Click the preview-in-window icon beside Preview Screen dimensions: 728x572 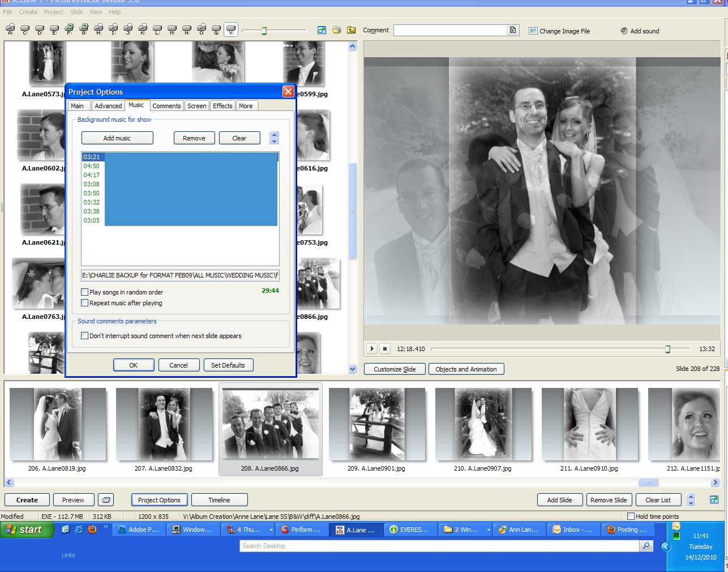(106, 500)
